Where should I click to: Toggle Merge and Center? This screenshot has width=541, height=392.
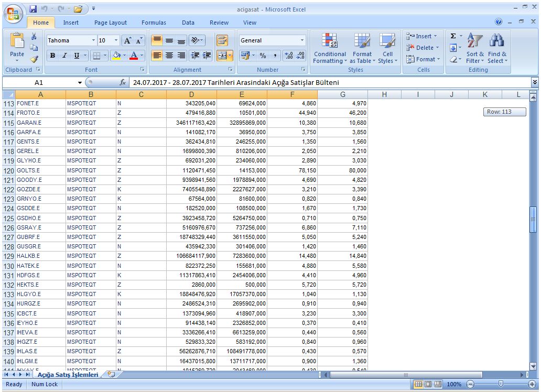pos(222,55)
